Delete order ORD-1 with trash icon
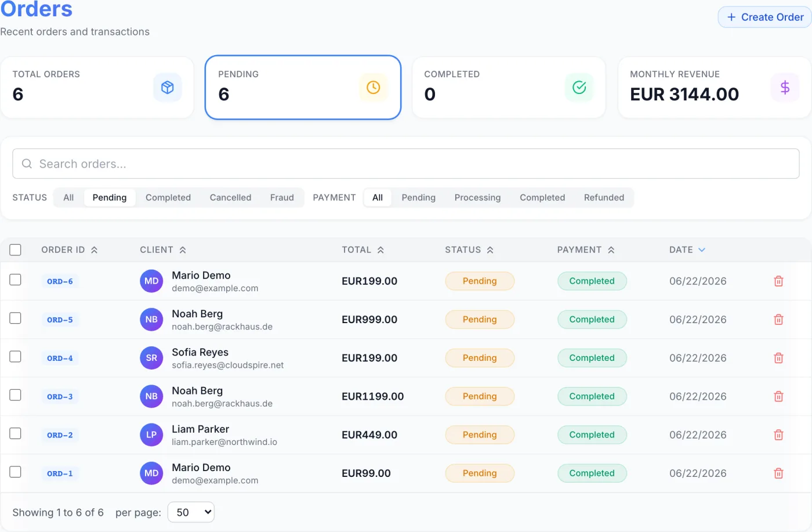Image resolution: width=812 pixels, height=532 pixels. point(778,473)
